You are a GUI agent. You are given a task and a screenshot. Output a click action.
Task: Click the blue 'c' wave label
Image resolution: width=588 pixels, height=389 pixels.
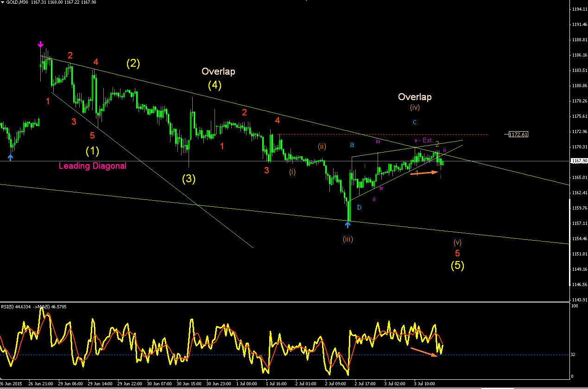pyautogui.click(x=415, y=122)
